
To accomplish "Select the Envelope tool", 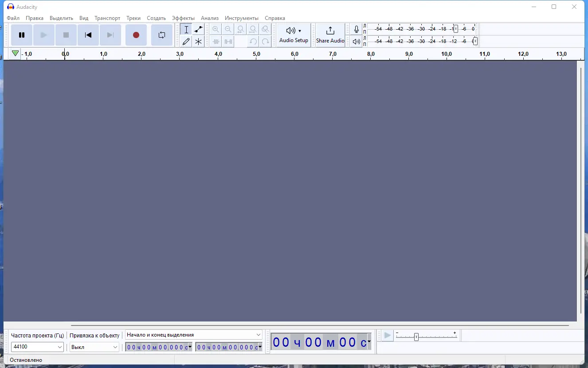I will point(198,29).
